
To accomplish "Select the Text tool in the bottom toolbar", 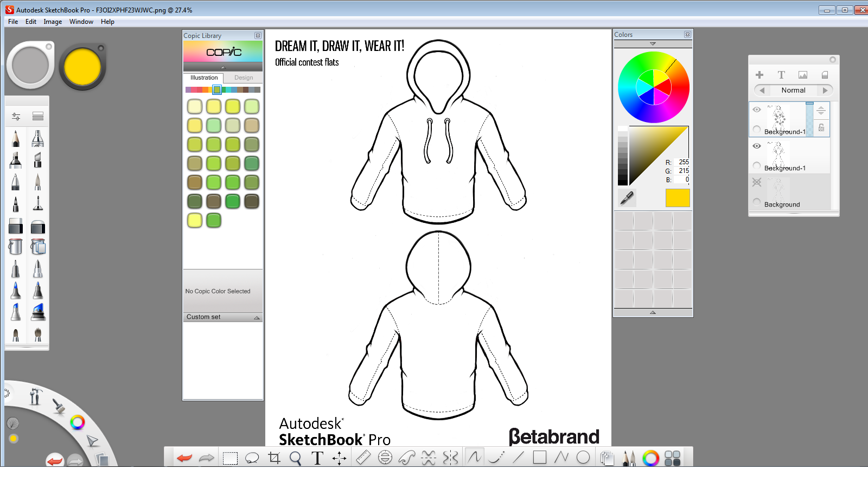I will tap(317, 458).
